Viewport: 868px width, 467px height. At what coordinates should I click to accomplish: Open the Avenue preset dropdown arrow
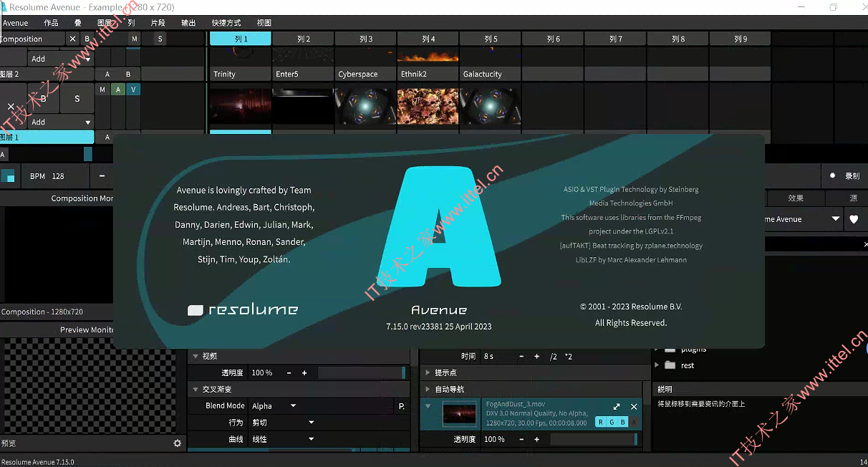point(836,219)
